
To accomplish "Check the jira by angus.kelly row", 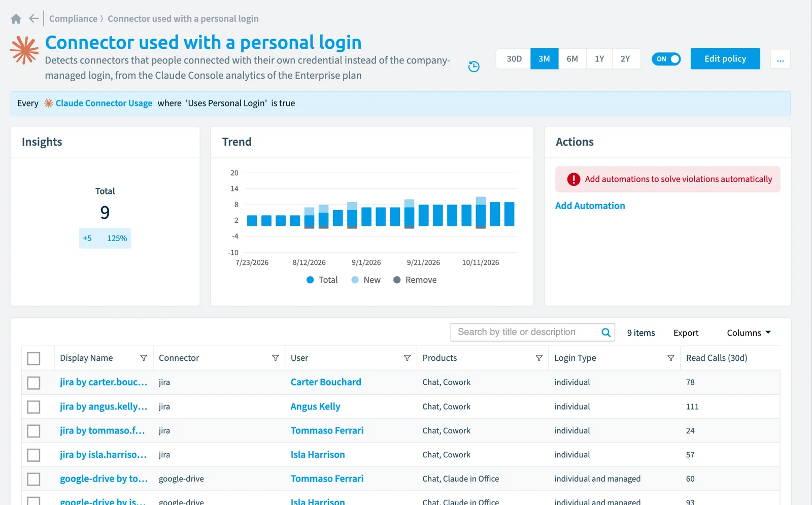I will point(33,407).
